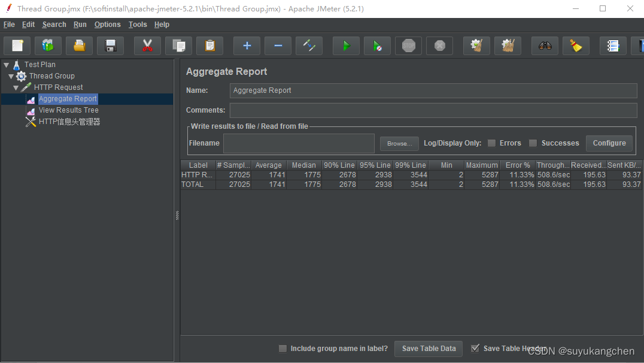The image size is (644, 363).
Task: Click the Median column header
Action: click(304, 165)
